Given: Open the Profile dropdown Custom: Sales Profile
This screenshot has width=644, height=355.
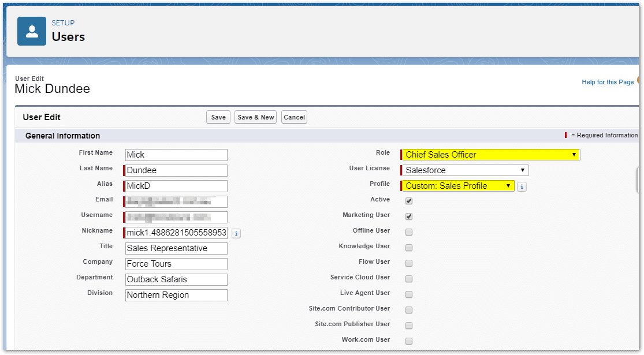Looking at the screenshot, I should 459,186.
